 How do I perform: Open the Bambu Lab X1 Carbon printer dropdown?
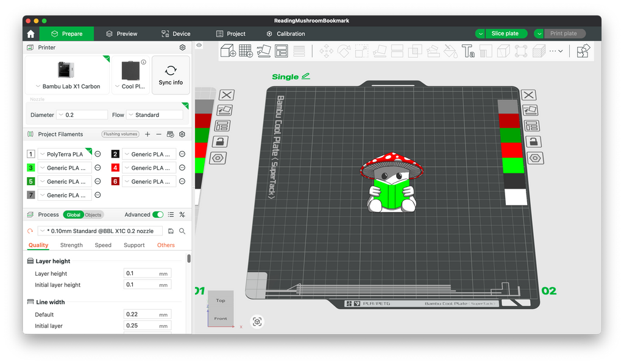pos(67,86)
